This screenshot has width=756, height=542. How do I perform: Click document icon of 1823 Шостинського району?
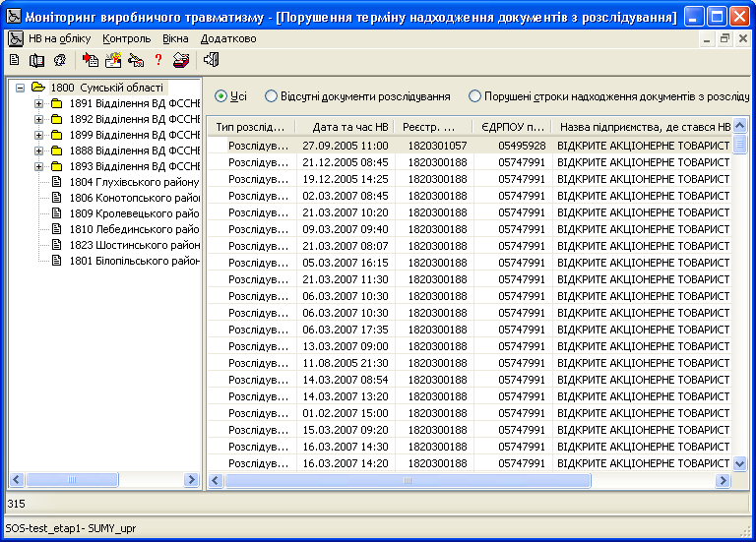point(57,245)
